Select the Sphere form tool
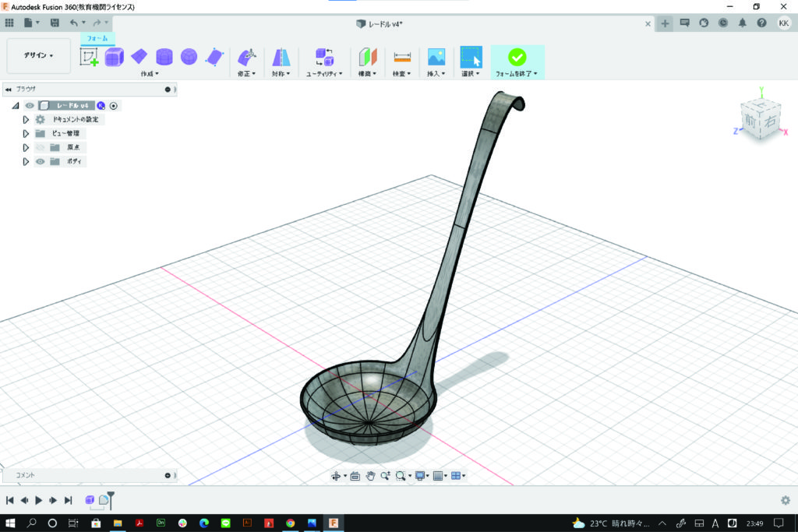 (x=189, y=57)
